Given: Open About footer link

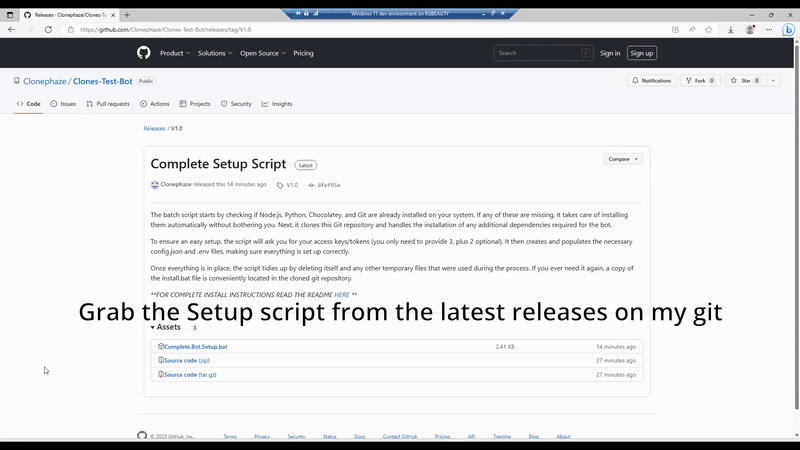Looking at the screenshot, I should 563,437.
